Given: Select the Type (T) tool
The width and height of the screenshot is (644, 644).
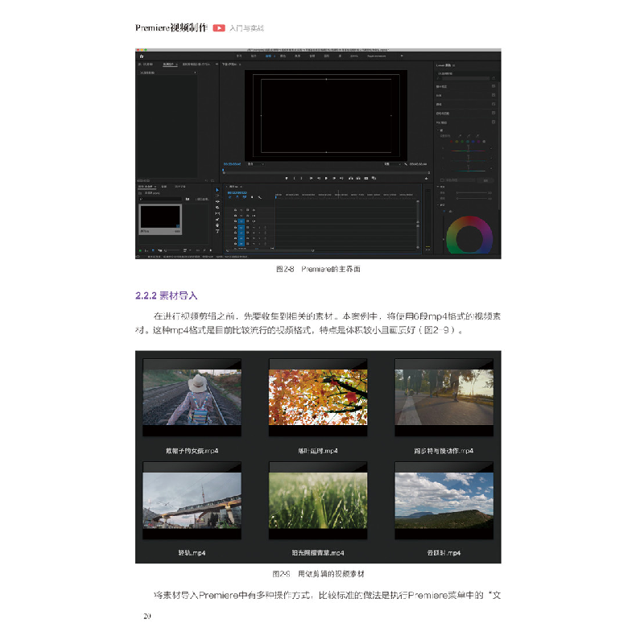Looking at the screenshot, I should pyautogui.click(x=217, y=231).
